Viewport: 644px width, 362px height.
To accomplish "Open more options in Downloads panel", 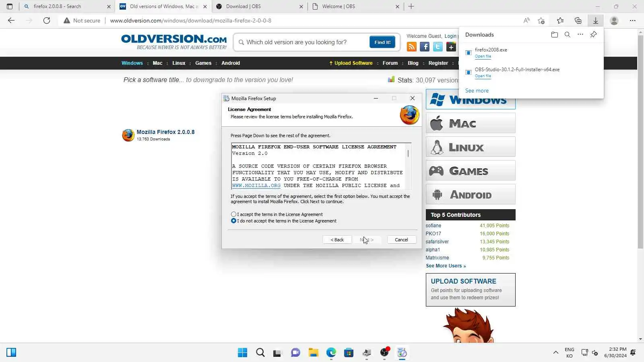I will click(x=580, y=35).
